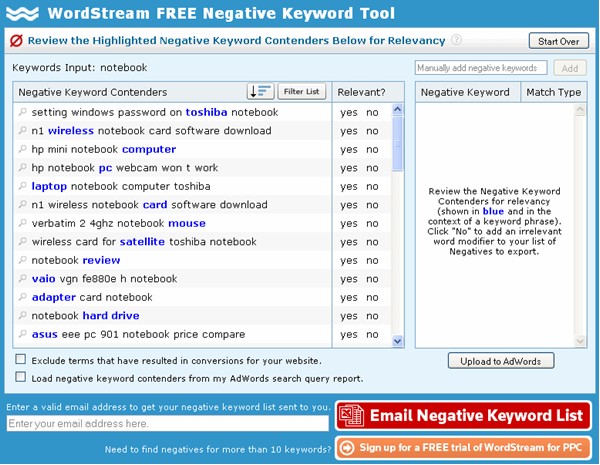Click magnifier icon beside 'notebook hard drive'
The width and height of the screenshot is (600, 465).
coord(23,315)
